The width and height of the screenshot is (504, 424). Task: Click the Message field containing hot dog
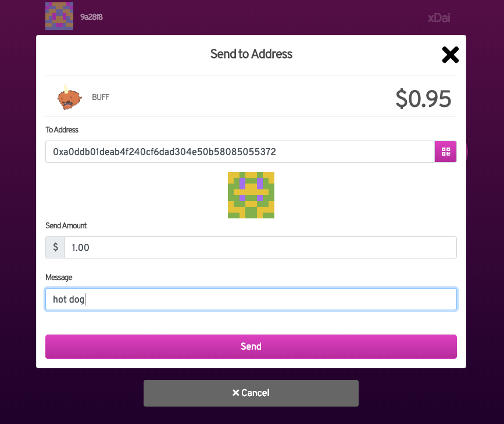click(x=251, y=299)
